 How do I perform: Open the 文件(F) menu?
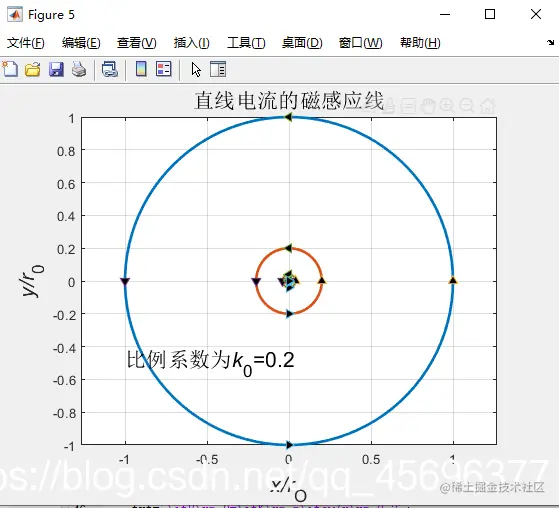coord(26,43)
